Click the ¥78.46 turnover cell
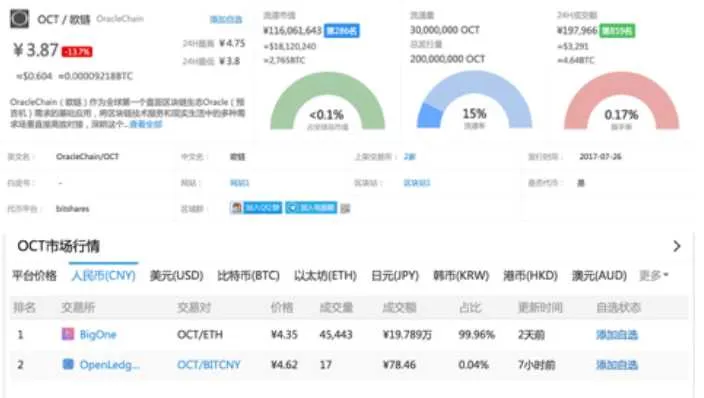 [x=399, y=364]
